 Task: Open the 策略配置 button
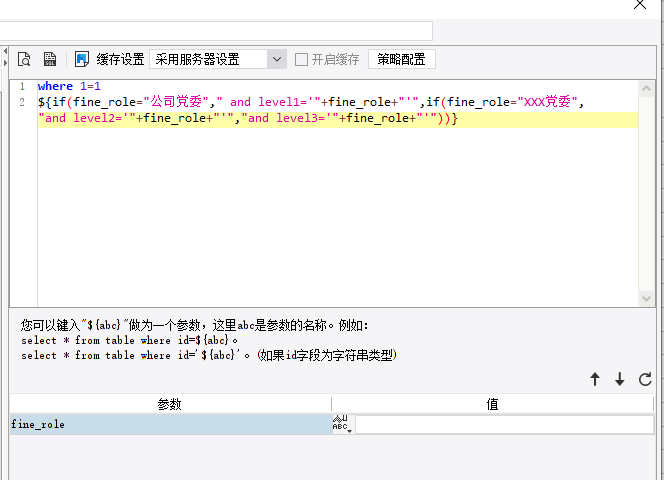(401, 59)
